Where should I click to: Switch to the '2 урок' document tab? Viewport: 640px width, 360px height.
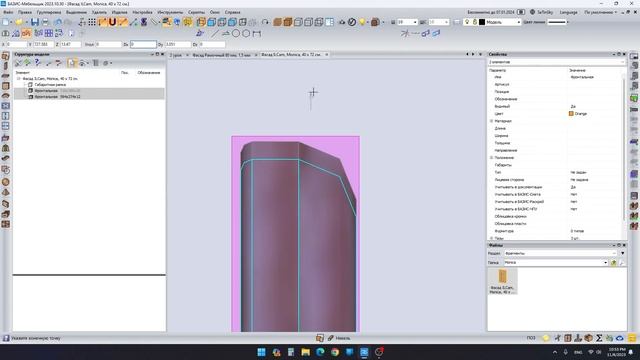coord(176,55)
